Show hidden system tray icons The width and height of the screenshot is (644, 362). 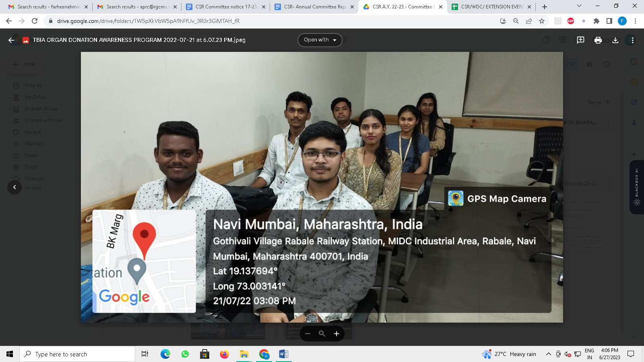coord(548,354)
